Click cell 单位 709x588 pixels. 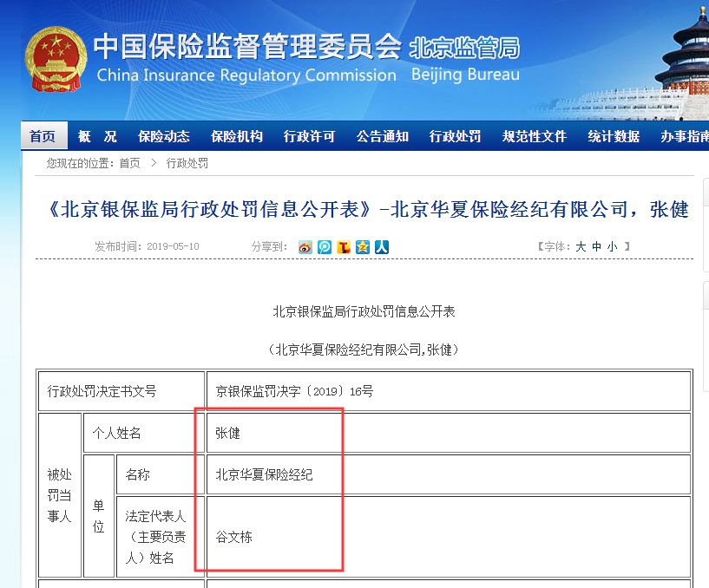(x=99, y=516)
